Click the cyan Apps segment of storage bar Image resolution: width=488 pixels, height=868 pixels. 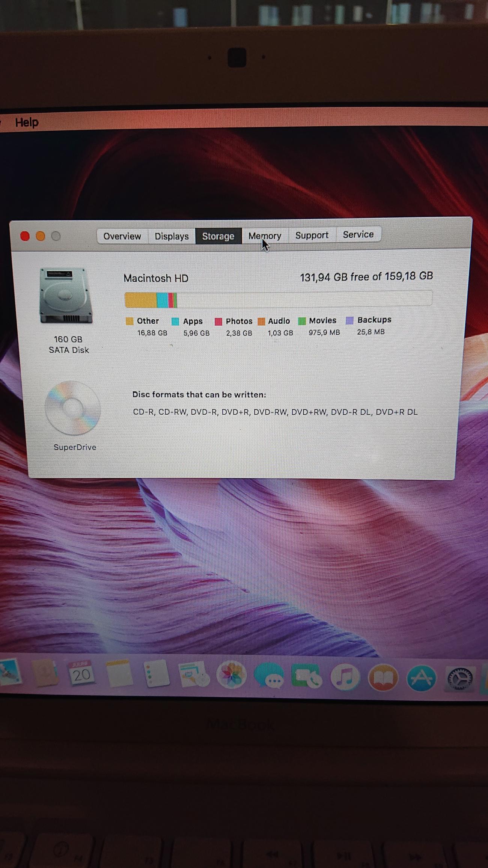(x=162, y=300)
